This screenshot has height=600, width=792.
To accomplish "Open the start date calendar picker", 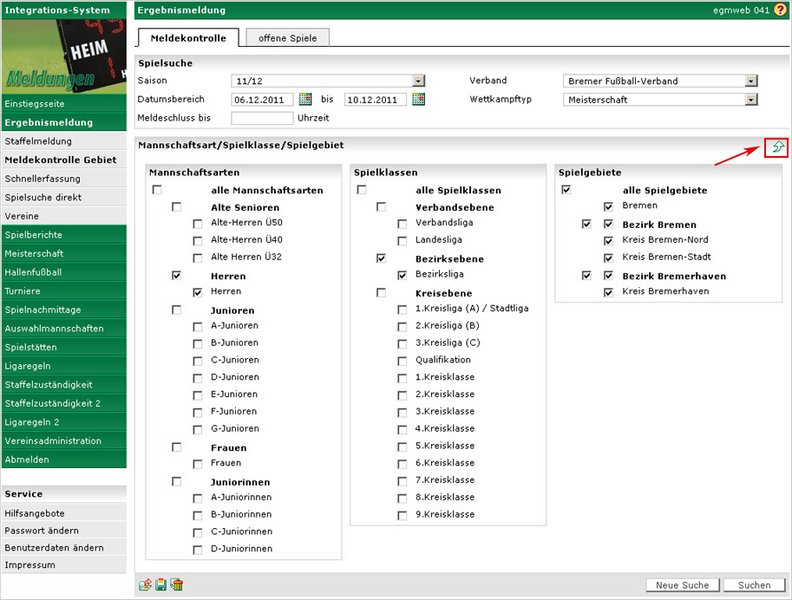I will (305, 99).
